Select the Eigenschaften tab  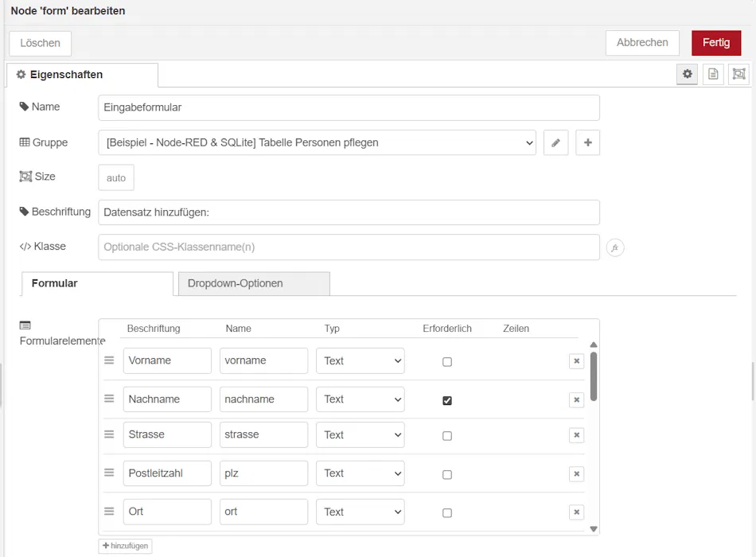[x=82, y=75]
